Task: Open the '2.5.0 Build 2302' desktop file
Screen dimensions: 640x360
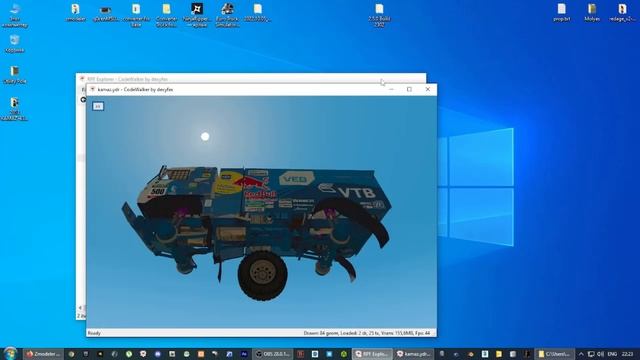Action: point(379,16)
